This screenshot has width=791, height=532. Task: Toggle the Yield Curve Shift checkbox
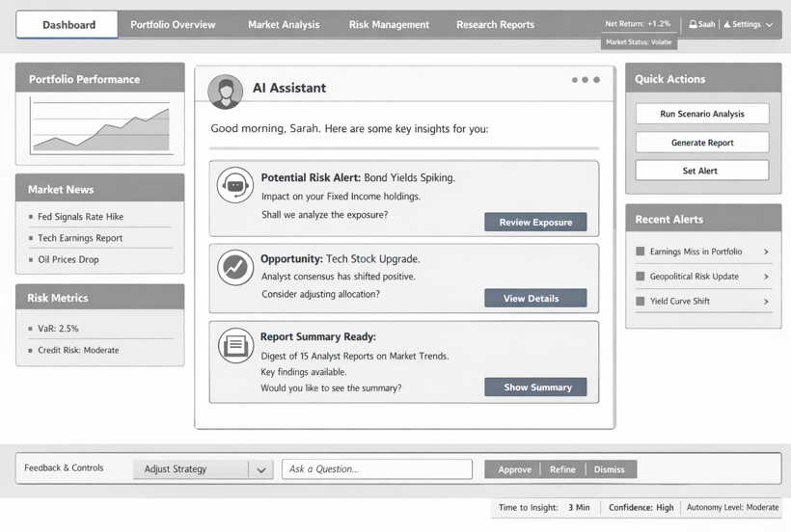coord(640,301)
